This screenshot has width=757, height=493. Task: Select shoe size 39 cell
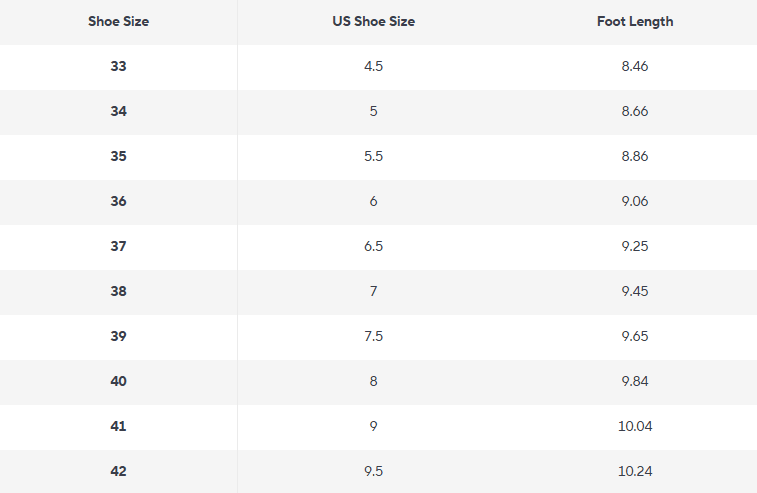click(118, 336)
